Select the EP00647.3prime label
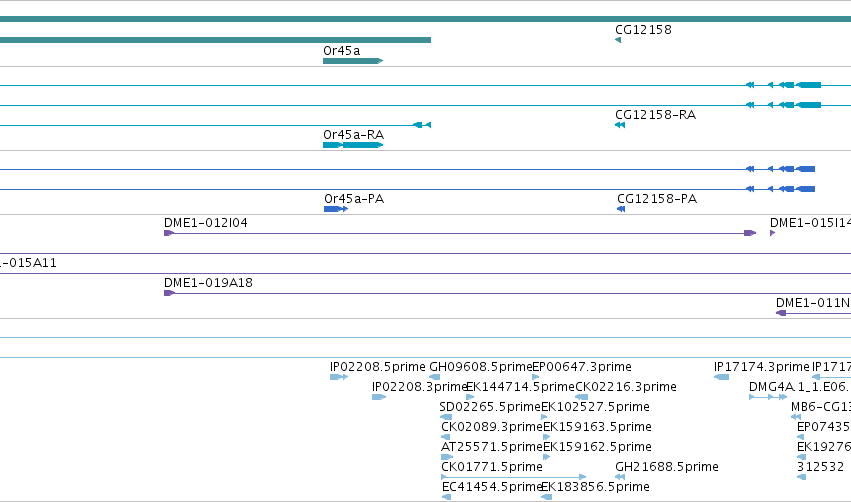 click(582, 367)
